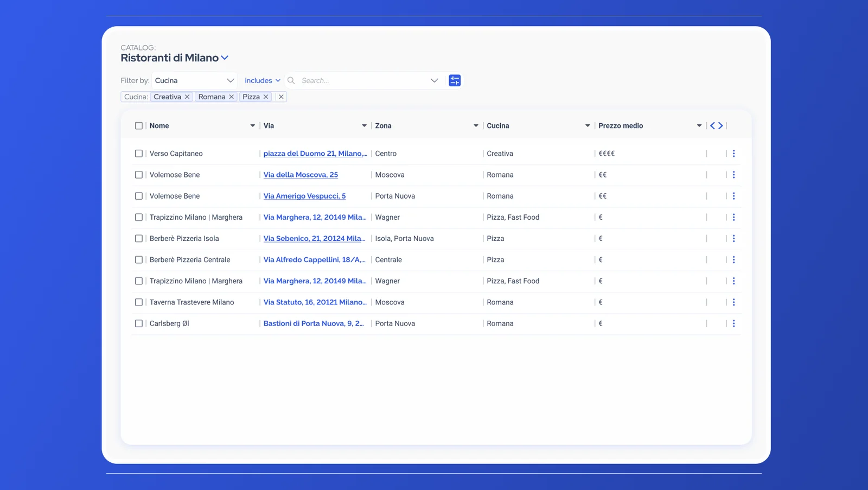Open row menu for Taverna Trastevere Milano

coord(733,302)
